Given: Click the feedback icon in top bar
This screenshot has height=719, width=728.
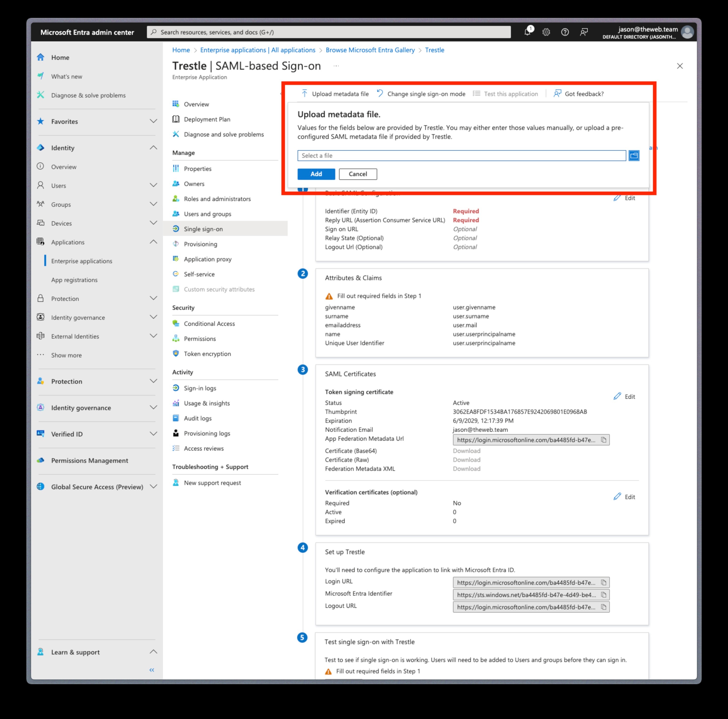Looking at the screenshot, I should pos(584,32).
